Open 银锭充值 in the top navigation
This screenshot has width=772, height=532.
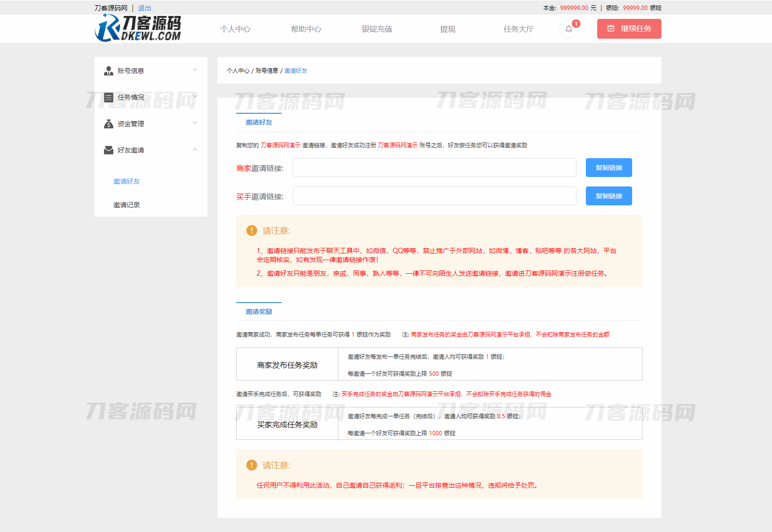pyautogui.click(x=377, y=29)
